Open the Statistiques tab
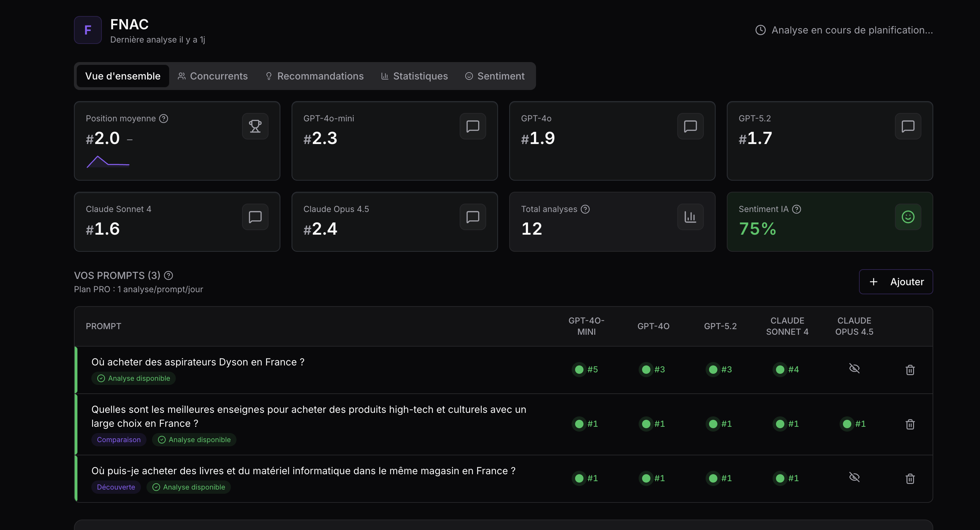This screenshot has height=530, width=980. [x=414, y=76]
